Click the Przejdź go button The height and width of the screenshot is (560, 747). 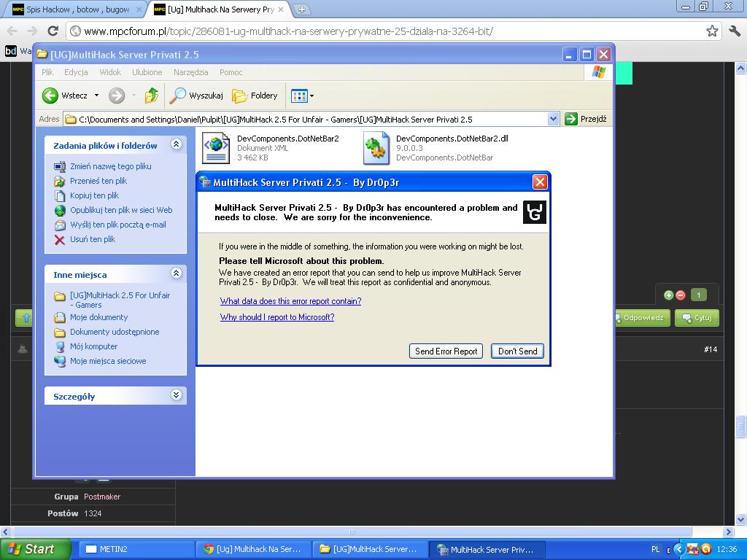pos(586,119)
